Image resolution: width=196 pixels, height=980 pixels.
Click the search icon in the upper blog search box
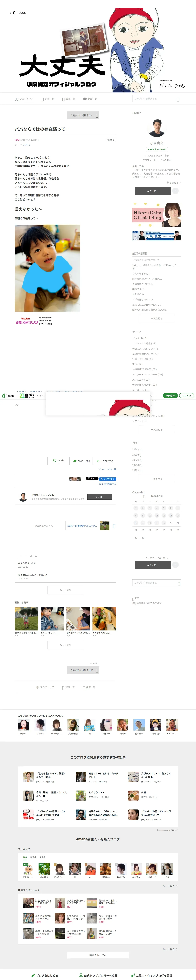coord(178,99)
